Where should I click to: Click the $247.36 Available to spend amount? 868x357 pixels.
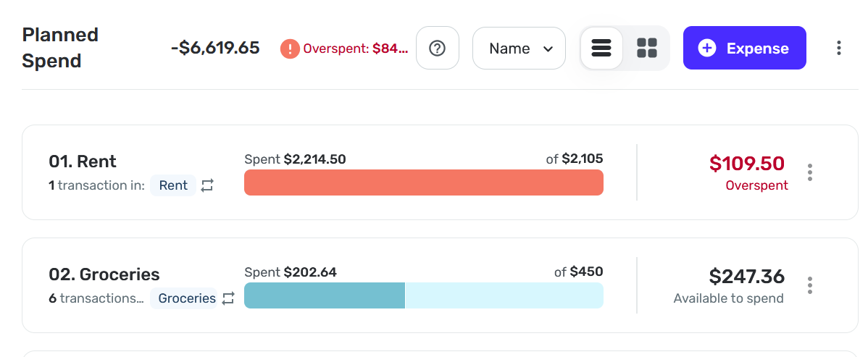click(746, 277)
